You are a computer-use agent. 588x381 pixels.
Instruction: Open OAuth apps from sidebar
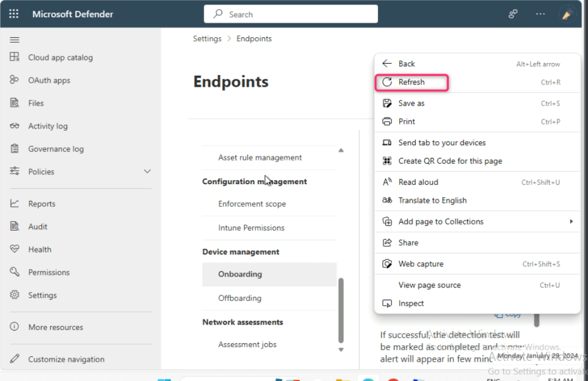point(49,80)
